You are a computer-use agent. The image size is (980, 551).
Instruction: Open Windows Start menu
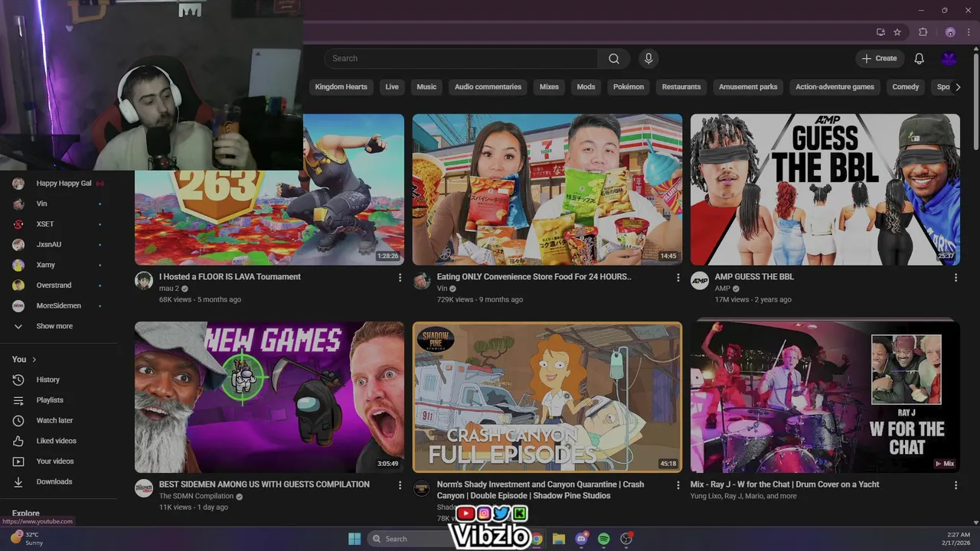coord(354,539)
